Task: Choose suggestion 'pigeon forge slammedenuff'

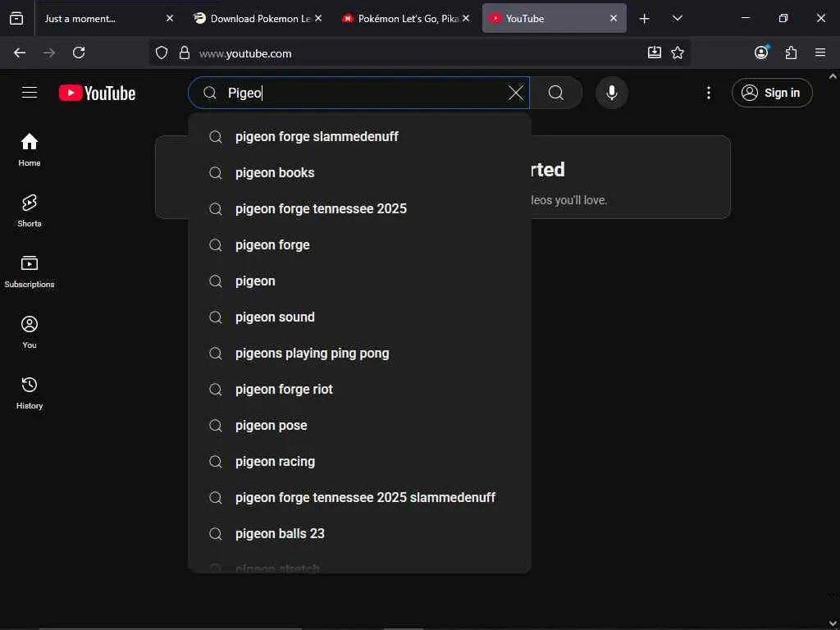Action: click(359, 137)
